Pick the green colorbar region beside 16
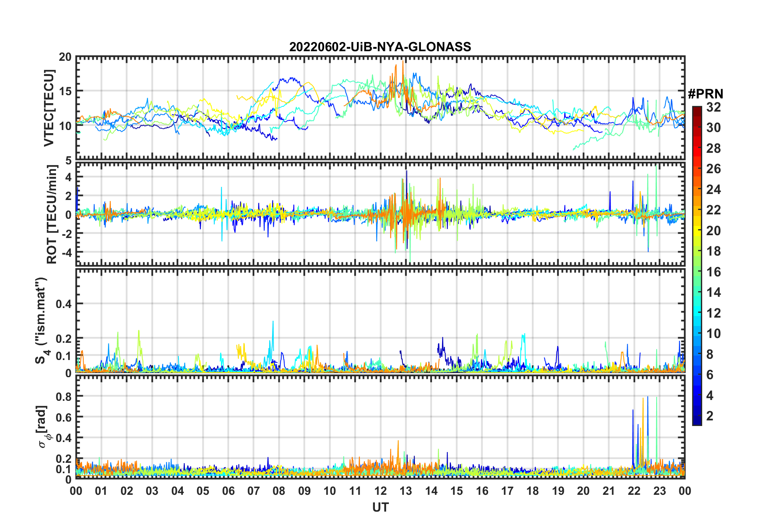 click(697, 272)
